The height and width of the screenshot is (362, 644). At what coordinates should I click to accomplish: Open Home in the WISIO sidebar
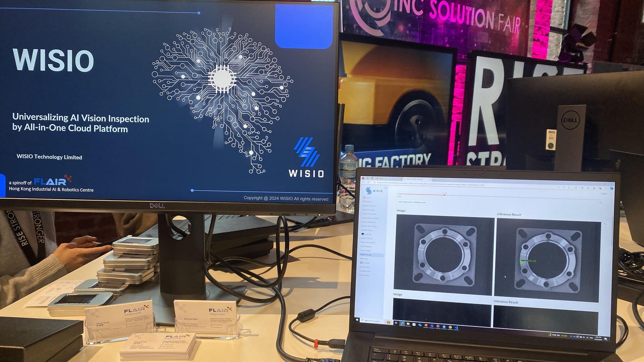(367, 197)
